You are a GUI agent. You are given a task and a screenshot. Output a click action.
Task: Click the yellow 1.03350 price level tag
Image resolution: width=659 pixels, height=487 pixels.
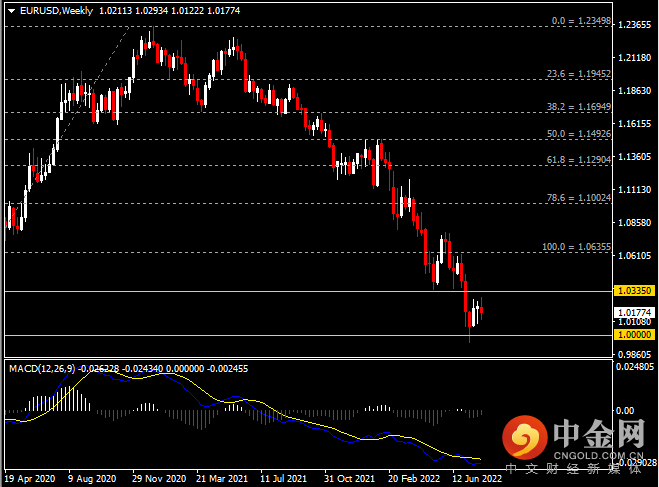pos(635,291)
